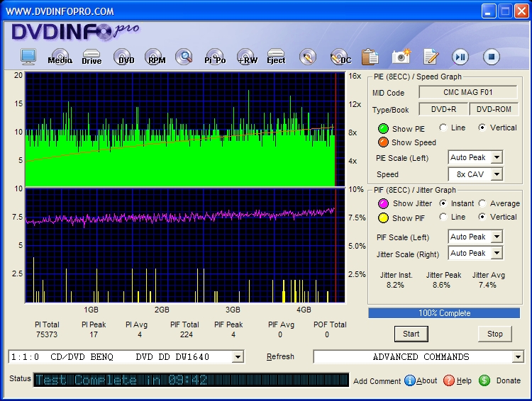Launch the RPM test tool

(155, 57)
